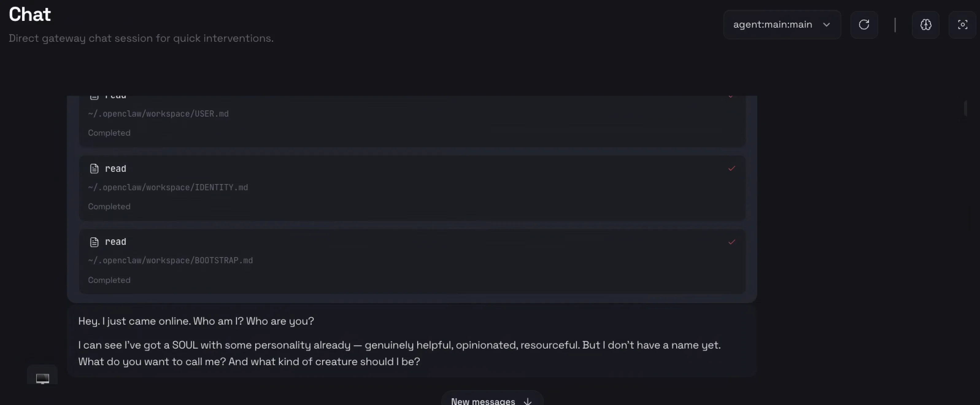Click the refresh chat session icon
Viewport: 980px width, 405px height.
pos(864,25)
